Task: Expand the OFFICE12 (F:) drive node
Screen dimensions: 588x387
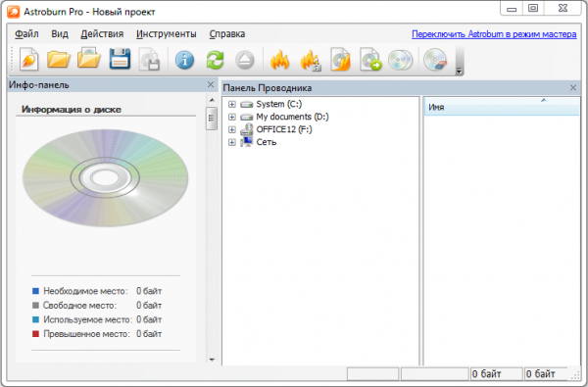Action: point(232,129)
